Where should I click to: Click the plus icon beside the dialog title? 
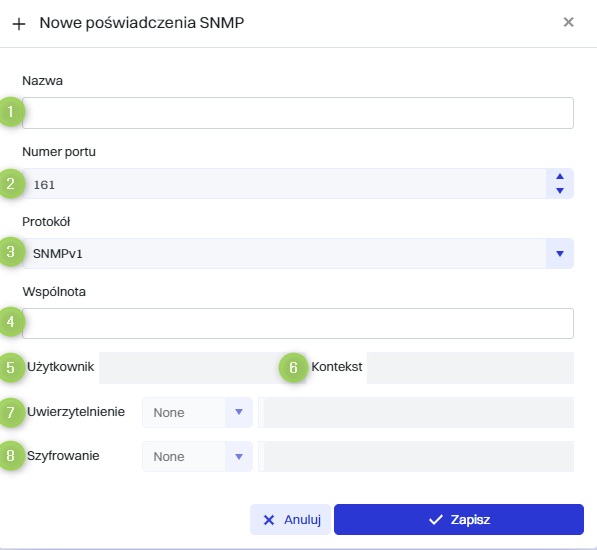pyautogui.click(x=19, y=24)
